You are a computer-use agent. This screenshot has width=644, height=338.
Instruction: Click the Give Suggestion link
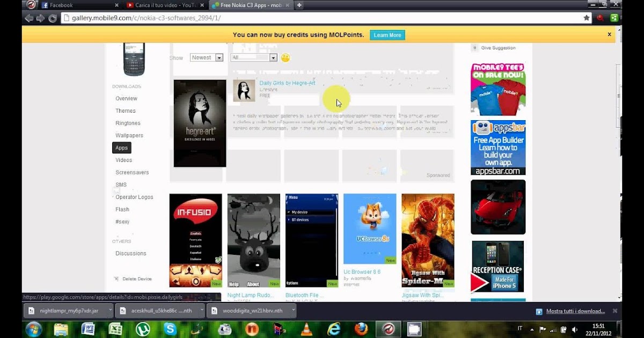point(498,48)
